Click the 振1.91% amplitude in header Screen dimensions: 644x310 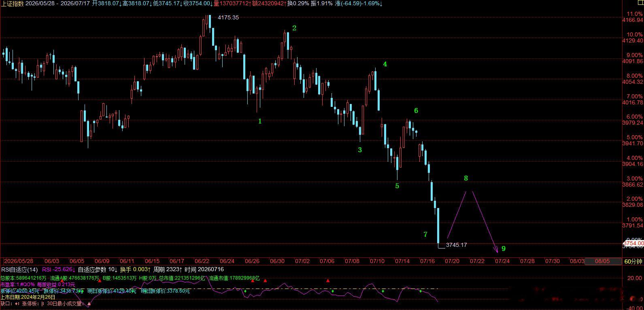pyautogui.click(x=322, y=3)
